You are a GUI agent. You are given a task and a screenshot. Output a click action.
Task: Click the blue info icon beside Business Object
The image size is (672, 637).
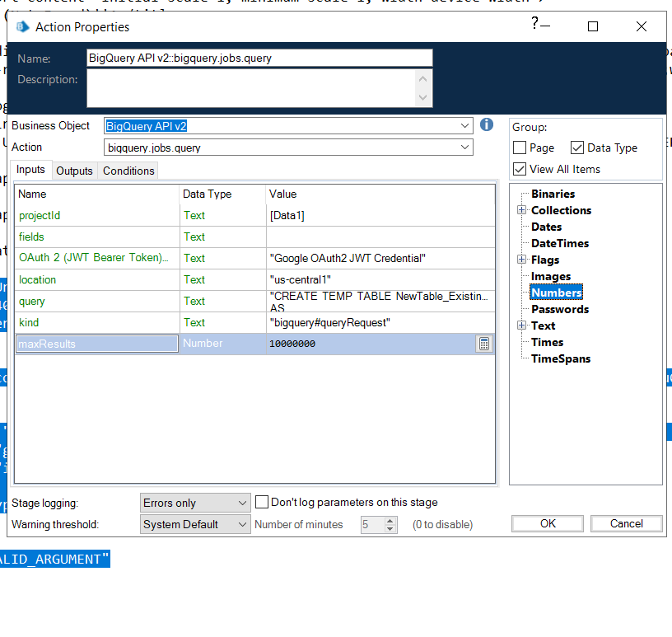coord(487,124)
